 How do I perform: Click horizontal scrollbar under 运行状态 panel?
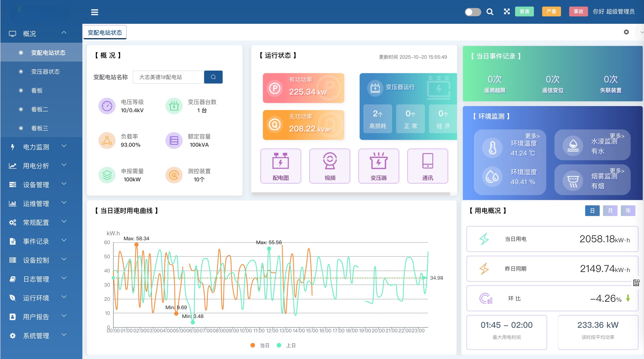point(350,194)
